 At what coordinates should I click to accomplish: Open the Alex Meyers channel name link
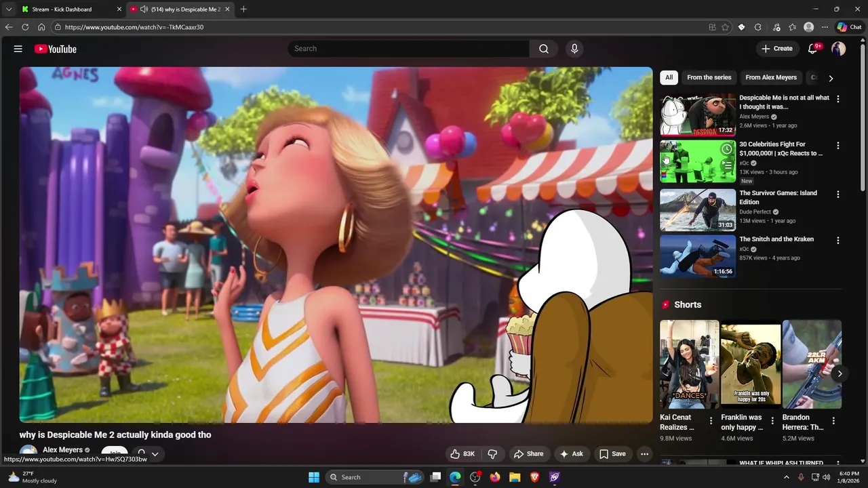62,450
